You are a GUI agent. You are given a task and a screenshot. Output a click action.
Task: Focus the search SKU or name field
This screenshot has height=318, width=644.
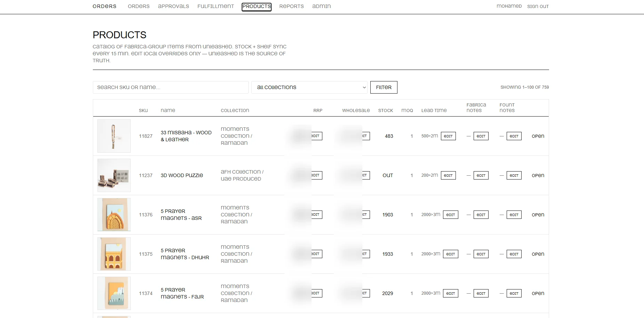click(x=170, y=87)
